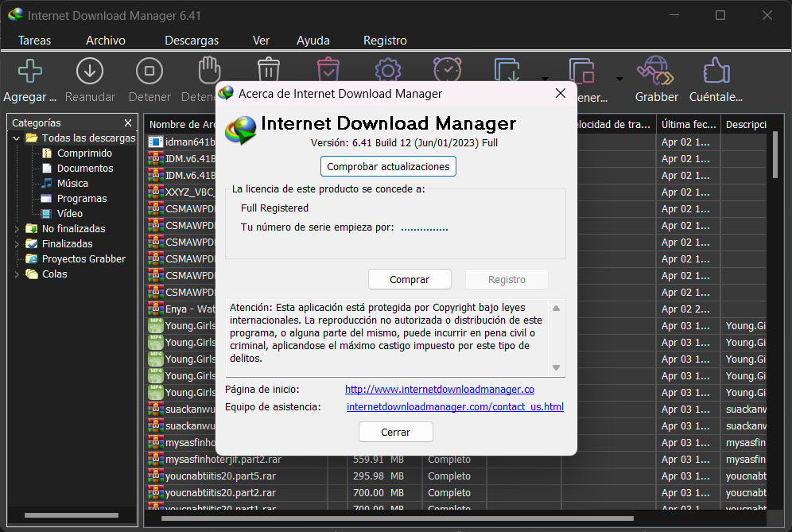The height and width of the screenshot is (532, 792).
Task: Open options via the gear toolbar icon
Action: click(x=387, y=70)
